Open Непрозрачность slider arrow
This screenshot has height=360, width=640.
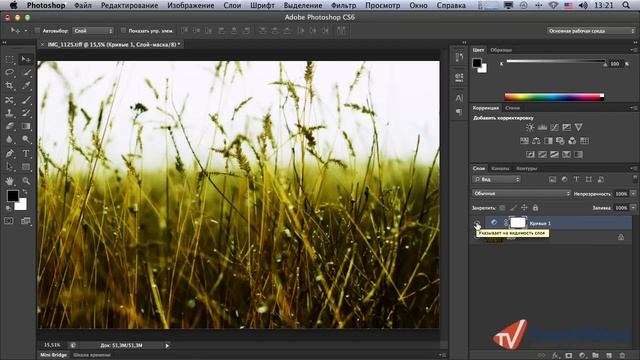pyautogui.click(x=633, y=194)
